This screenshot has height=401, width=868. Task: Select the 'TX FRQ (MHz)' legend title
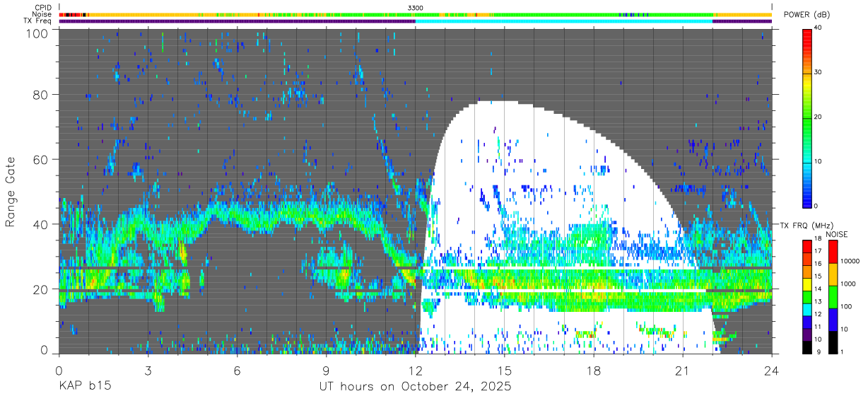pyautogui.click(x=806, y=225)
